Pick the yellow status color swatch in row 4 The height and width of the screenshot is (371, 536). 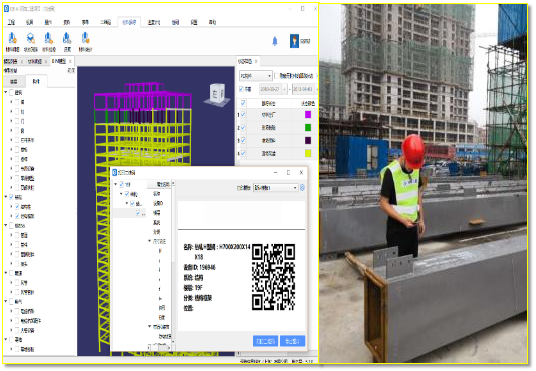pos(308,153)
